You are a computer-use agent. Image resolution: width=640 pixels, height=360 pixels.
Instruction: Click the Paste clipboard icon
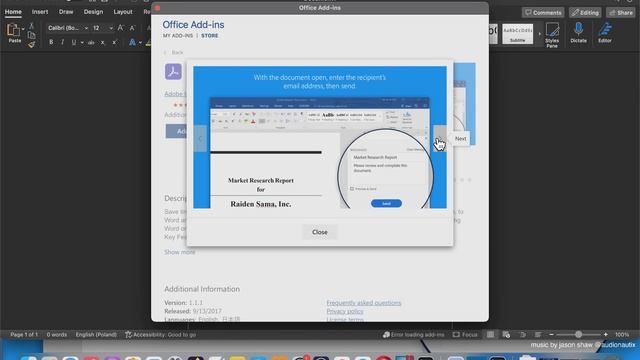(x=13, y=30)
